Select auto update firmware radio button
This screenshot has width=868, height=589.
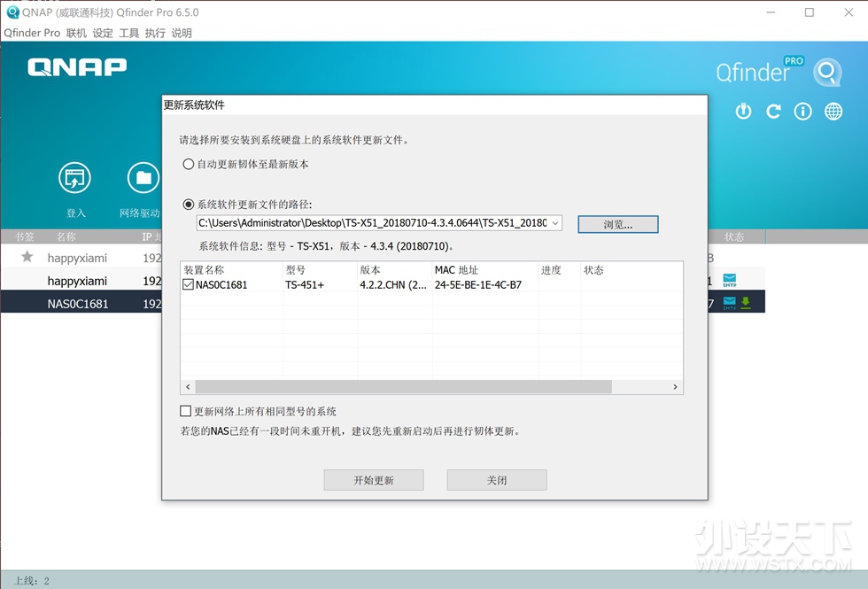click(188, 164)
